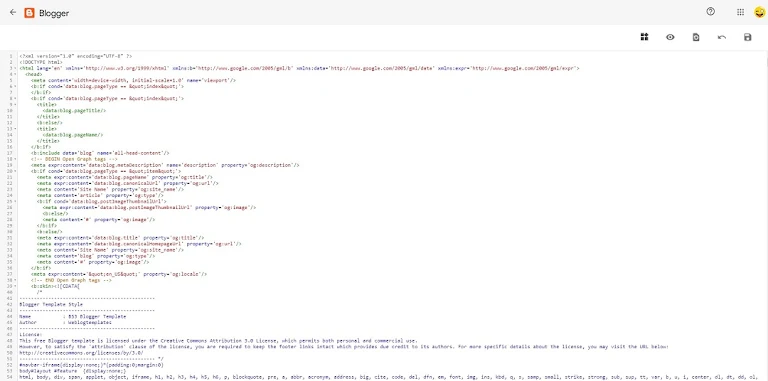Screen dimensions: 768x381
Task: Save the theme with the disk icon
Action: coord(747,37)
